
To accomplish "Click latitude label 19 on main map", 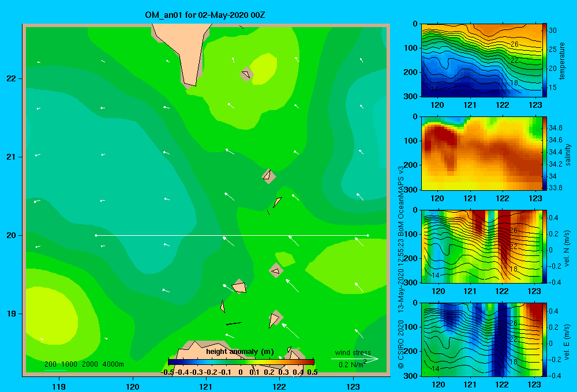I will point(11,314).
